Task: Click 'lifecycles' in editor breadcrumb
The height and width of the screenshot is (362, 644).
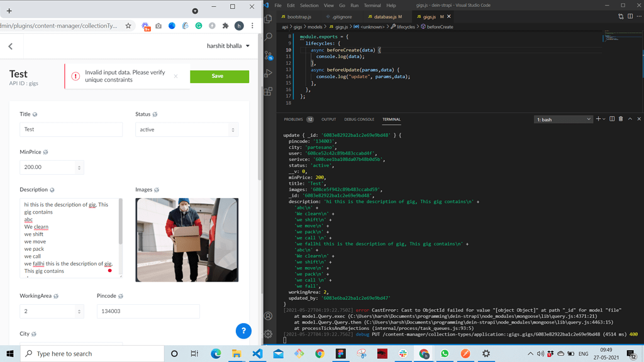Action: click(x=406, y=26)
